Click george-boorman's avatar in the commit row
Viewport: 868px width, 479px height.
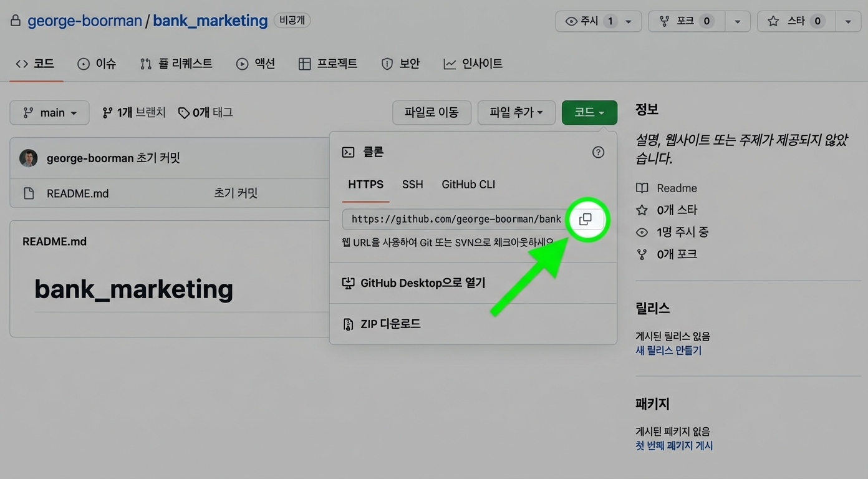[29, 158]
